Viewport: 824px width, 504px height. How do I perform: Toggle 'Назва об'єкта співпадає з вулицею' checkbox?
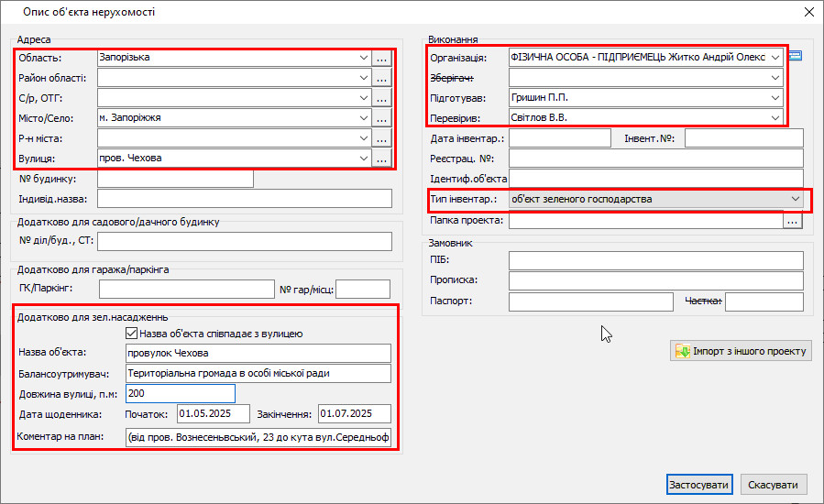click(132, 334)
